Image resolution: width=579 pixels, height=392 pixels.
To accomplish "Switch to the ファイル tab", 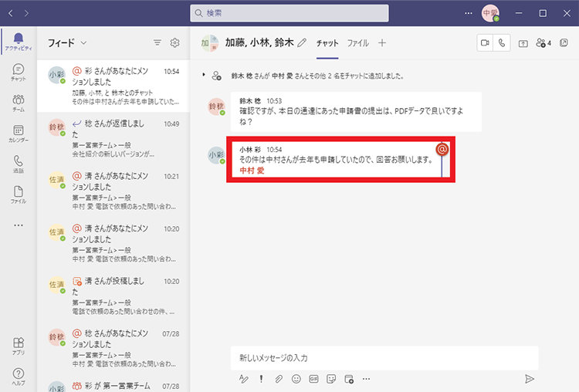I will point(357,43).
